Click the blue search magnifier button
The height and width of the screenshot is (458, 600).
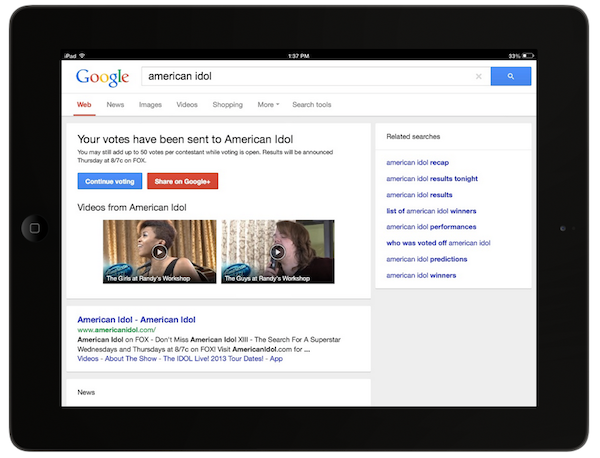[x=510, y=76]
